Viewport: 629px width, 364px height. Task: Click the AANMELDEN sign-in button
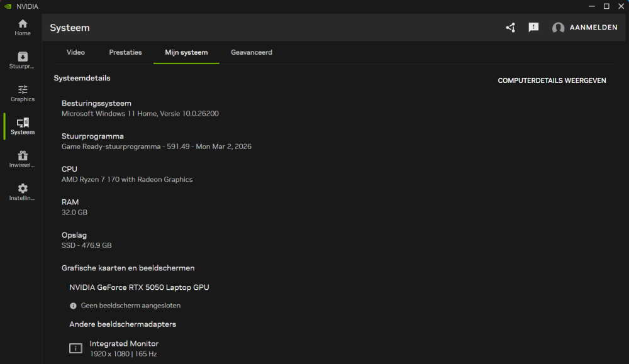593,28
